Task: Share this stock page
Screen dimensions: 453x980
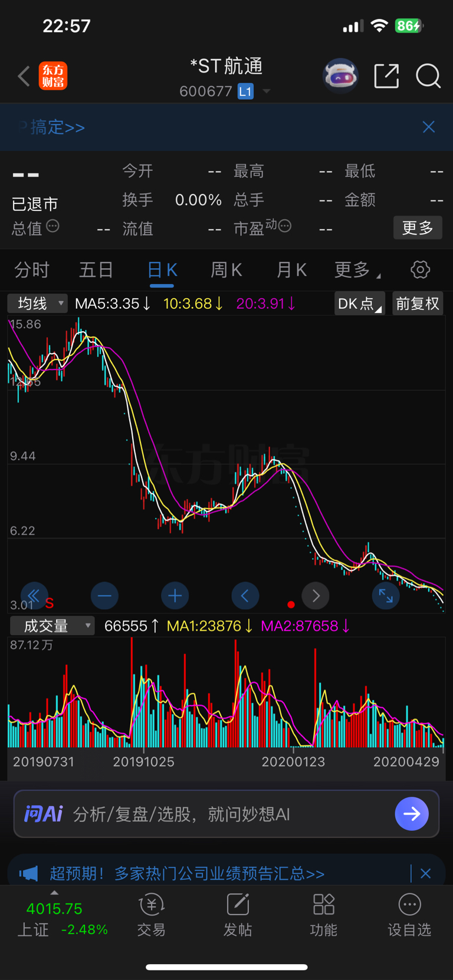Action: (x=386, y=76)
